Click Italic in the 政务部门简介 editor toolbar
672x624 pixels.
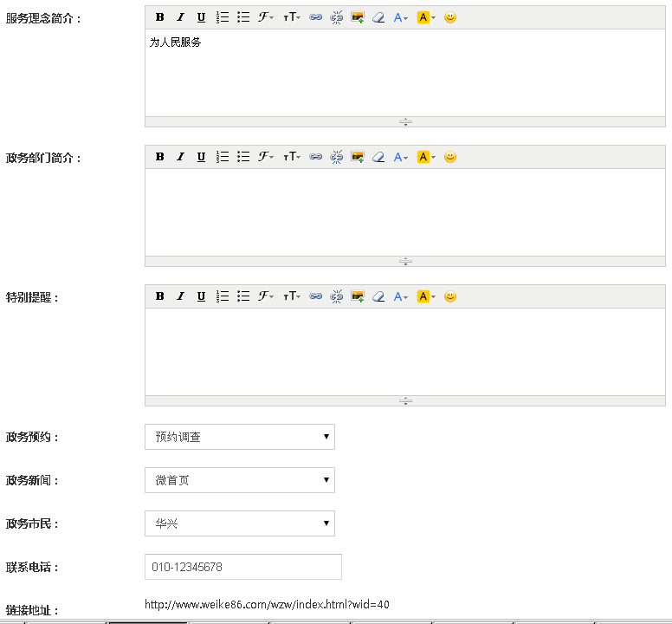(x=180, y=157)
